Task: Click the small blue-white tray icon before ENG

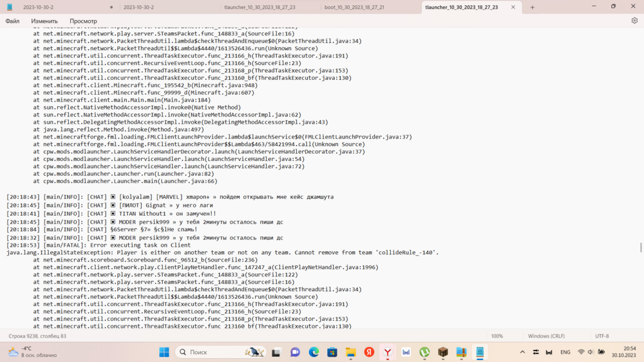Action: [x=549, y=352]
